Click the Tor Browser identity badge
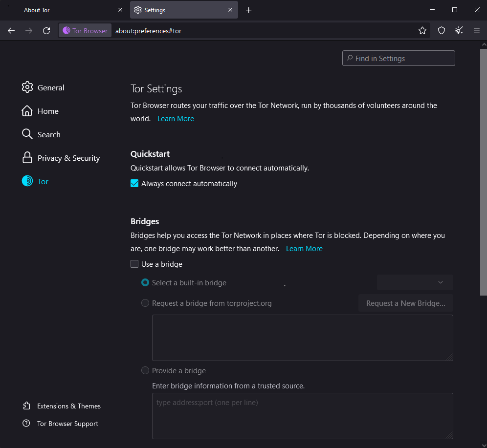487x448 pixels. pyautogui.click(x=85, y=31)
